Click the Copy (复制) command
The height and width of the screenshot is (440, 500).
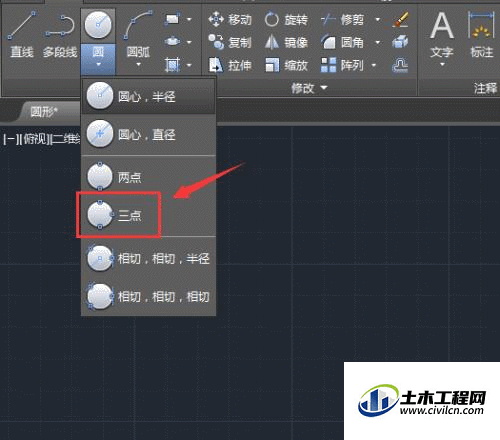(x=230, y=42)
